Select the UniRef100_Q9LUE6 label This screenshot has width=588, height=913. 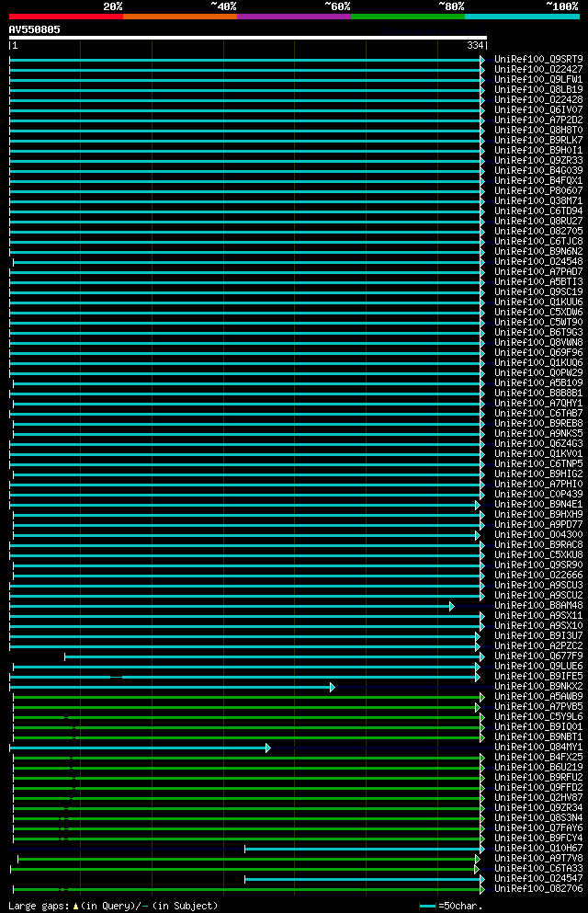point(538,666)
